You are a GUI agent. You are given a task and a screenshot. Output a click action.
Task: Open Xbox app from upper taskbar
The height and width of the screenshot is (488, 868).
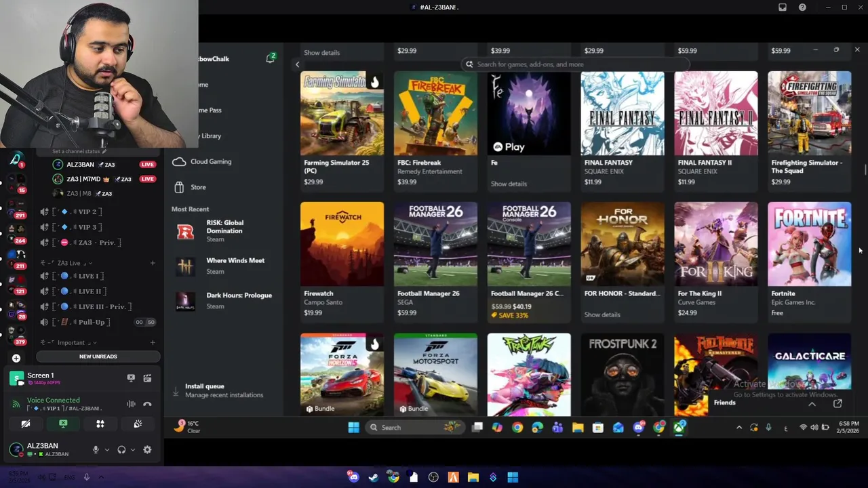pyautogui.click(x=679, y=427)
